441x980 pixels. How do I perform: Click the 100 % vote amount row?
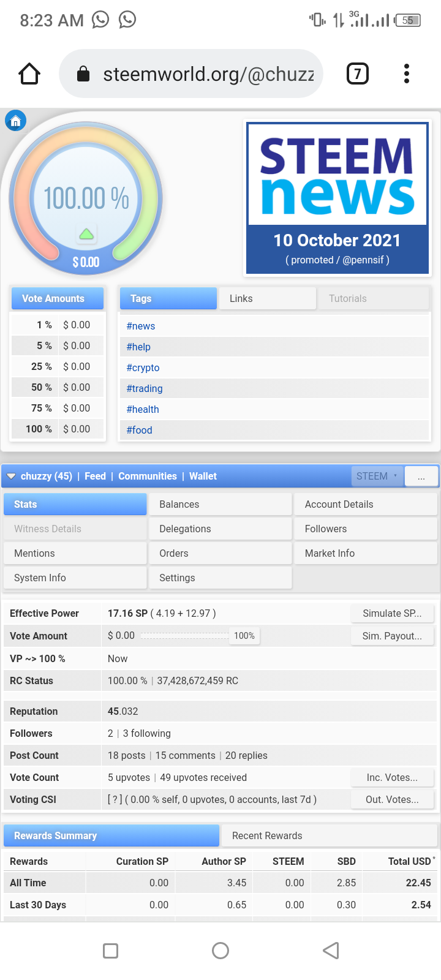(x=59, y=429)
